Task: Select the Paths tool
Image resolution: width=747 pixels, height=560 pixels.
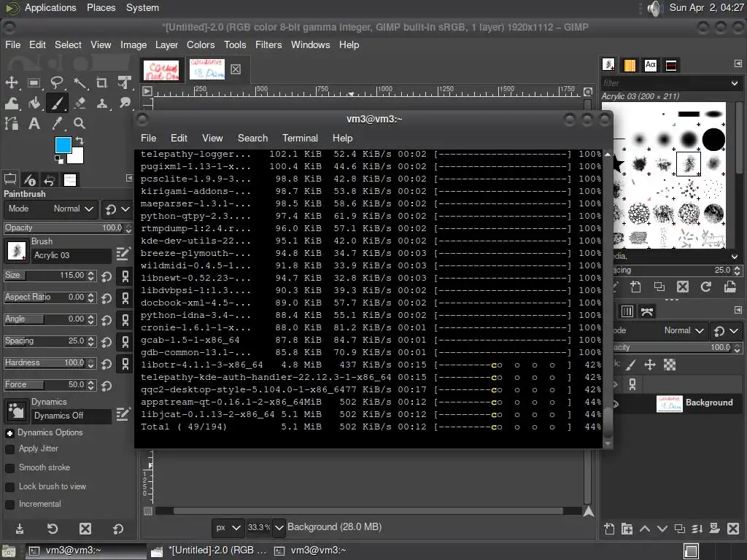Action: click(12, 124)
